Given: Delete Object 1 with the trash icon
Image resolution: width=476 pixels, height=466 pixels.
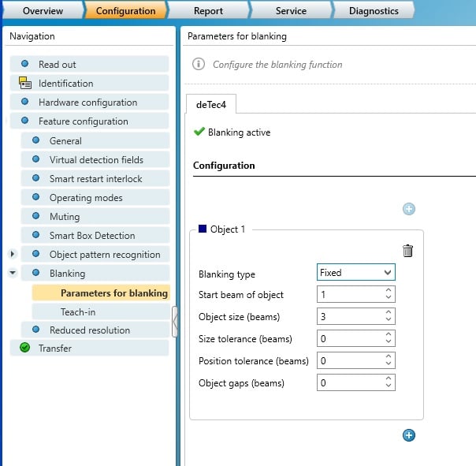Looking at the screenshot, I should point(407,251).
